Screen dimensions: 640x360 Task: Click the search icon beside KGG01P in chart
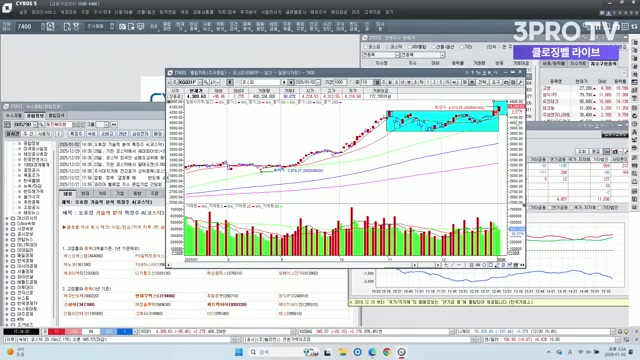(x=206, y=82)
